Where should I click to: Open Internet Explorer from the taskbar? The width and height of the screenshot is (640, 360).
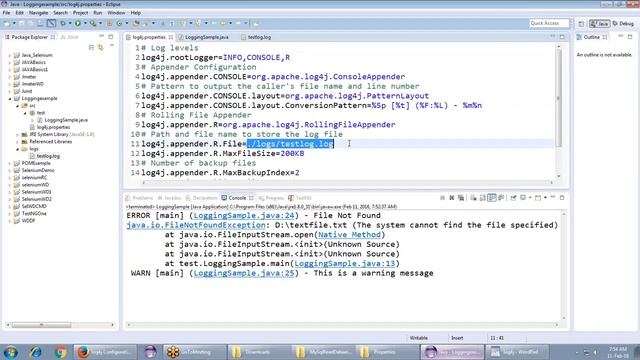point(35,352)
